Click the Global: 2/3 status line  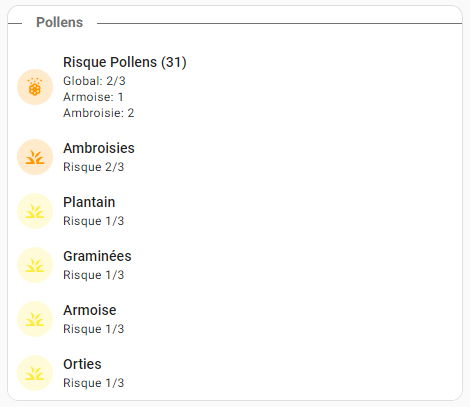(x=94, y=81)
